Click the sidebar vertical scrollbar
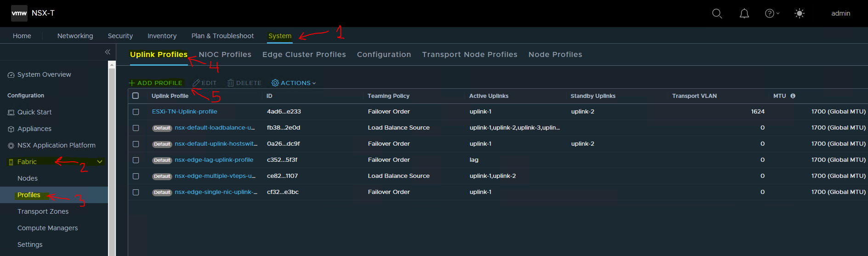868x256 pixels. [112, 161]
